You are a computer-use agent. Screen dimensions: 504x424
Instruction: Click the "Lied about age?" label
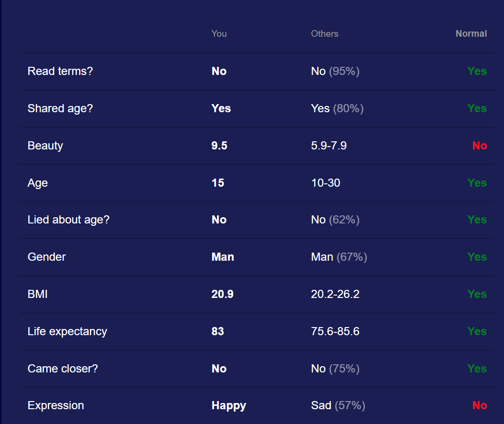[x=68, y=220]
